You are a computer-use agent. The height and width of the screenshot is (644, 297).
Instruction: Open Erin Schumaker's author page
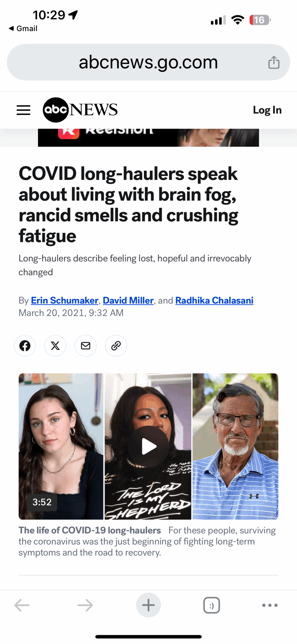(64, 300)
